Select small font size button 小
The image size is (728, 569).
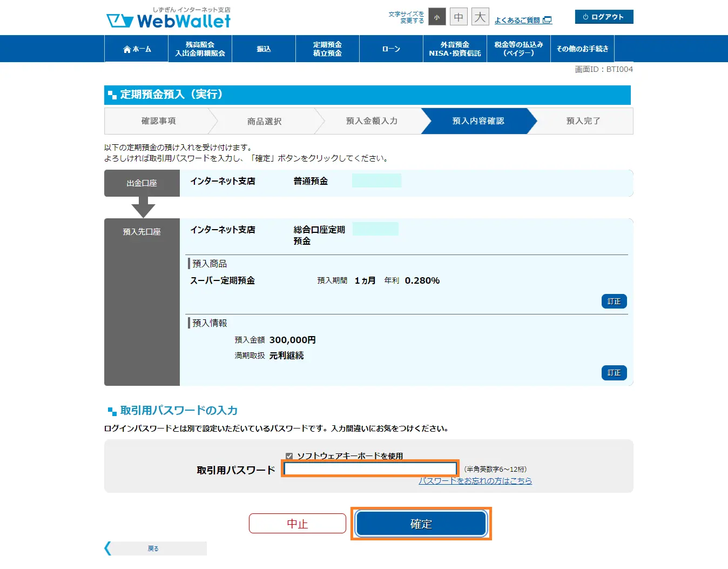(x=437, y=17)
